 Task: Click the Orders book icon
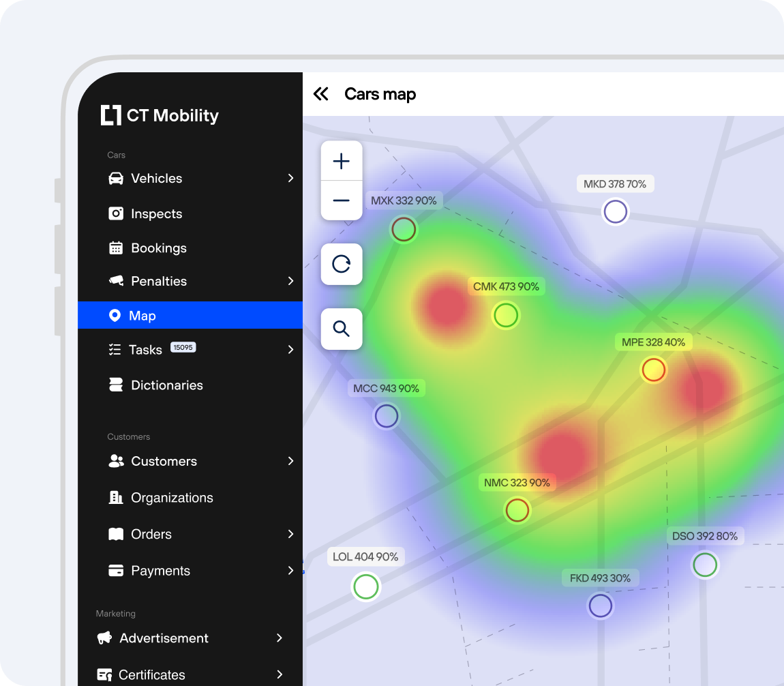coord(116,534)
